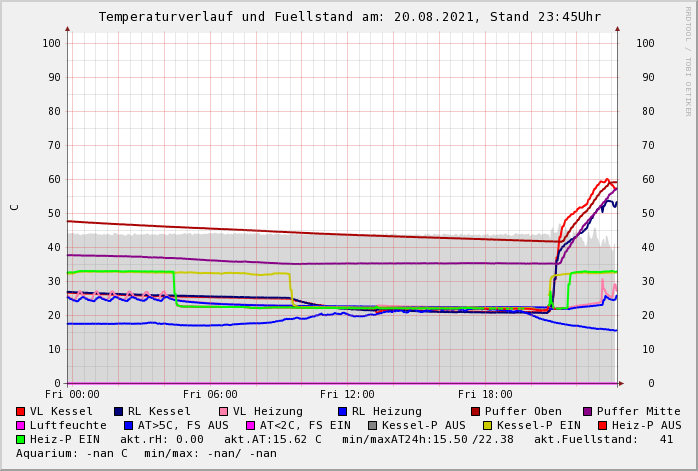Click the RRDTOOL / TOBI OETIKER watermark
698x471 pixels.
tap(687, 60)
